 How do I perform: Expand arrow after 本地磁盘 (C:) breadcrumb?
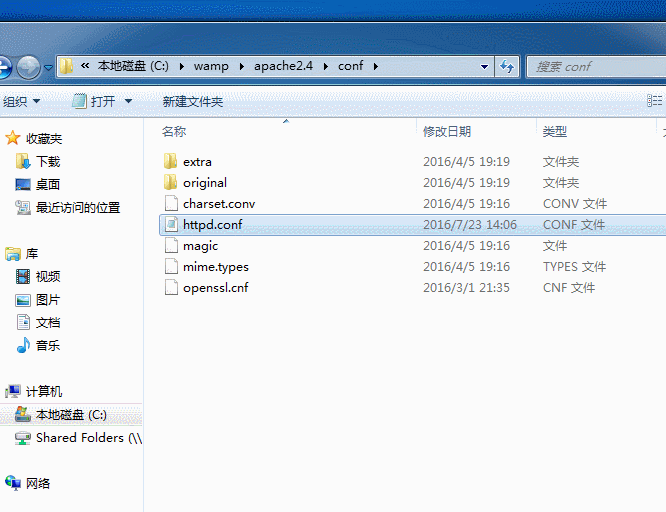(x=181, y=66)
